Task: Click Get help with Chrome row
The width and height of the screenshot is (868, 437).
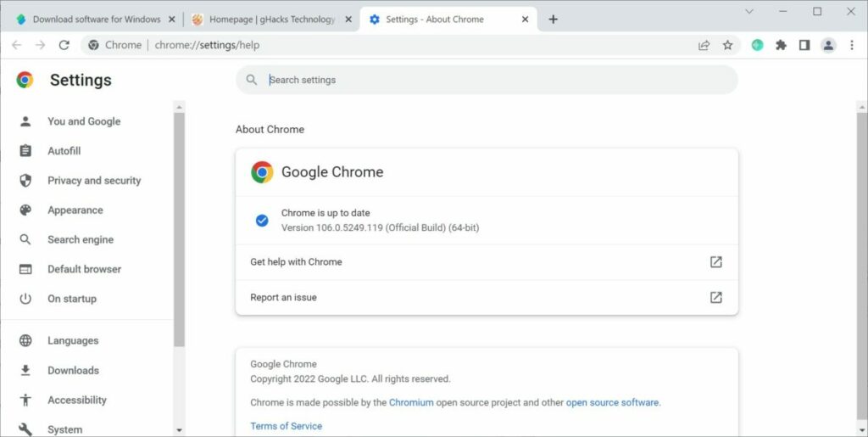Action: click(x=487, y=262)
